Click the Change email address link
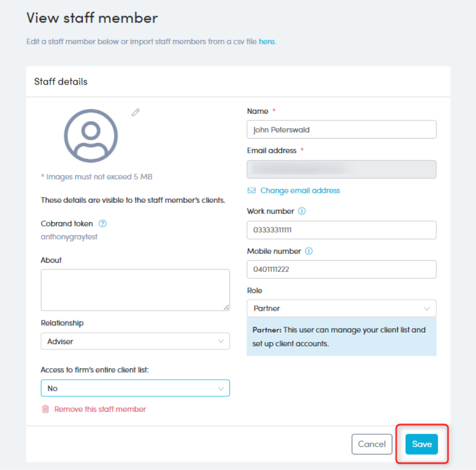Screen dimensions: 476x470 pos(300,191)
